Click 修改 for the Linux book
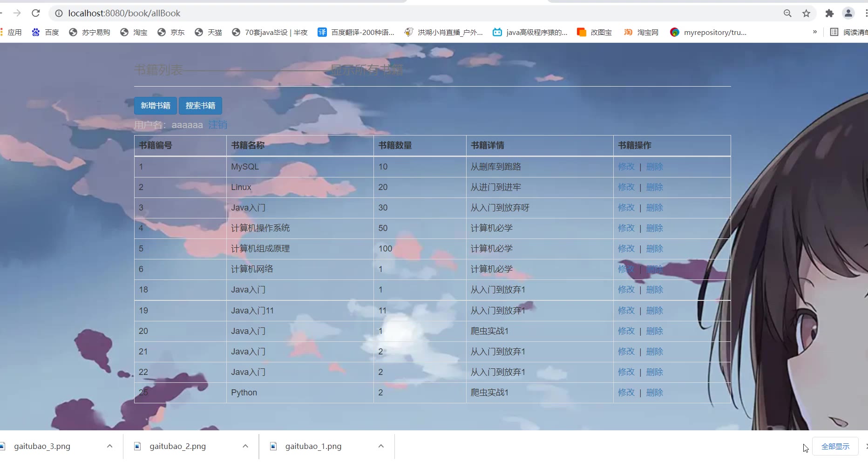Screen dimensions: 868x462 coord(626,187)
